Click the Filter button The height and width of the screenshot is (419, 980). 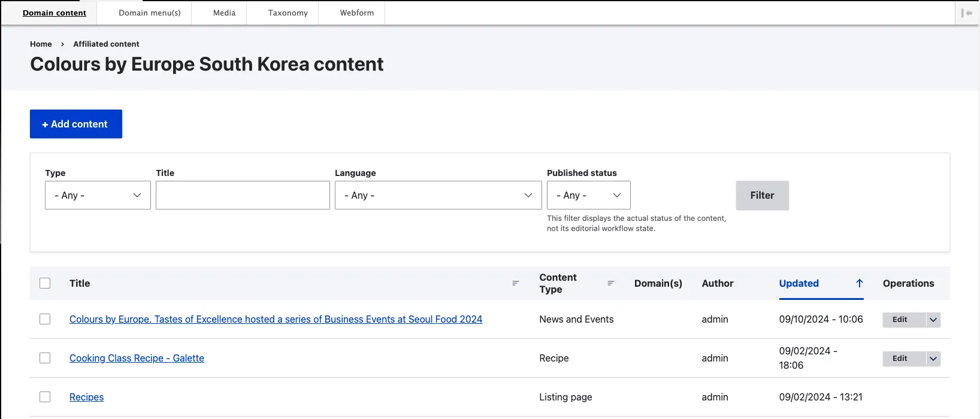coord(762,195)
